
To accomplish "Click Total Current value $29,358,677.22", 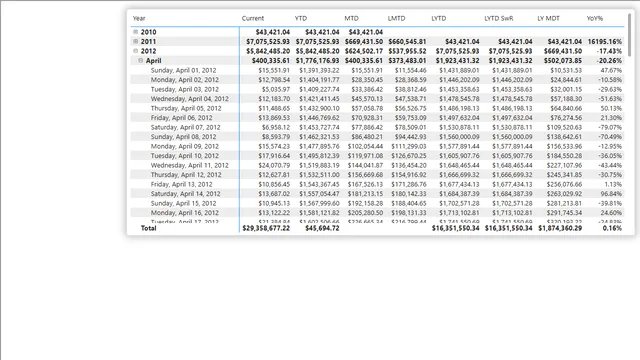I will point(266,228).
